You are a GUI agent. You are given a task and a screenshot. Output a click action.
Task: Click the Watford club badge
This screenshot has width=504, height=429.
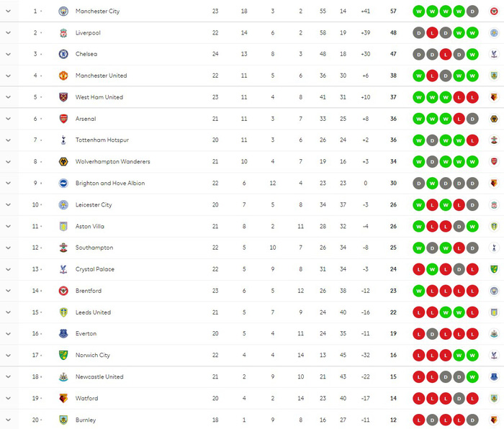(x=63, y=398)
